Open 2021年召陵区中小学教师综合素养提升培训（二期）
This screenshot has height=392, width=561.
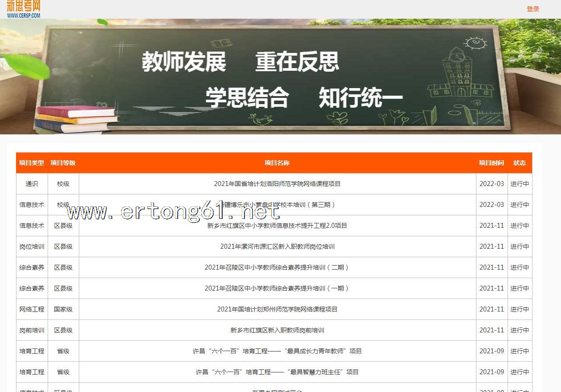point(277,267)
